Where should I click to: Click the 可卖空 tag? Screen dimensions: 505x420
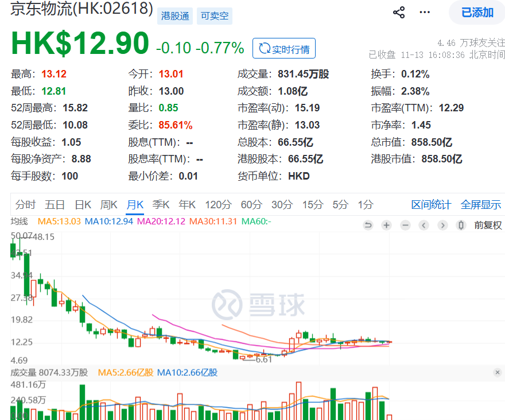point(215,16)
